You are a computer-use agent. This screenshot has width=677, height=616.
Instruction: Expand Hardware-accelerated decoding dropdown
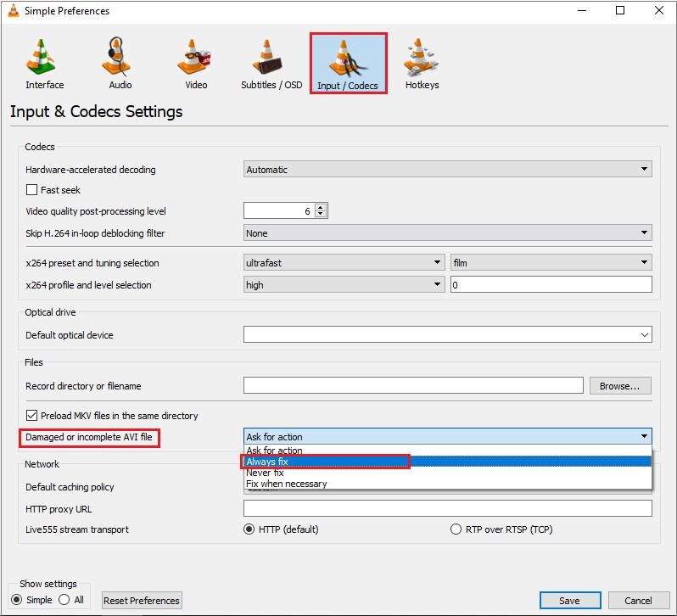447,170
